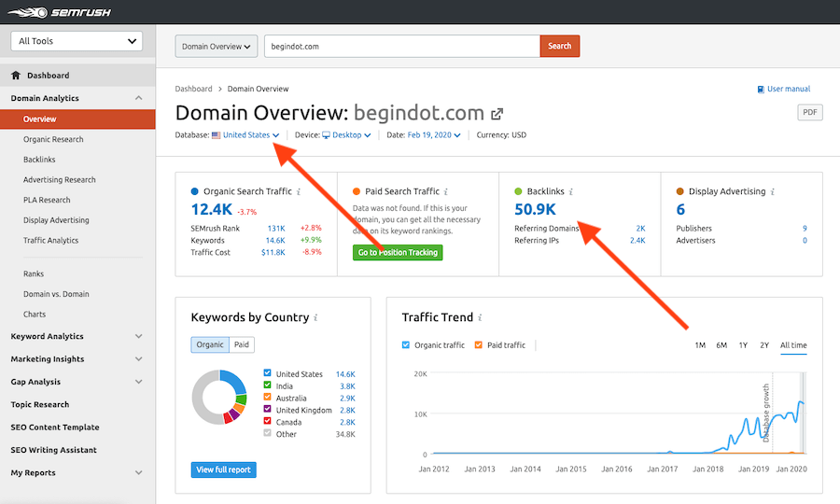Open Domain vs. Domain in sidebar

56,294
